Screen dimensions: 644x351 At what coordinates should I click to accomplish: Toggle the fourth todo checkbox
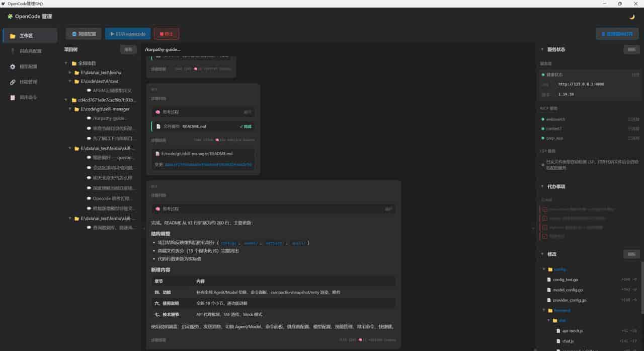(544, 236)
